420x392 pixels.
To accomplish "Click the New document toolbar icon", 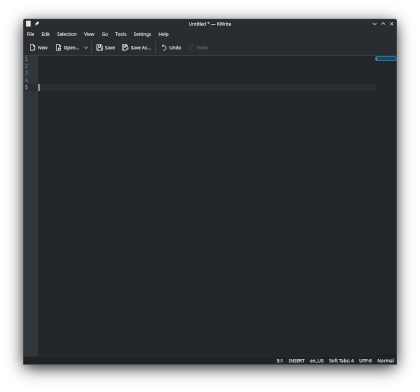I will pyautogui.click(x=32, y=48).
